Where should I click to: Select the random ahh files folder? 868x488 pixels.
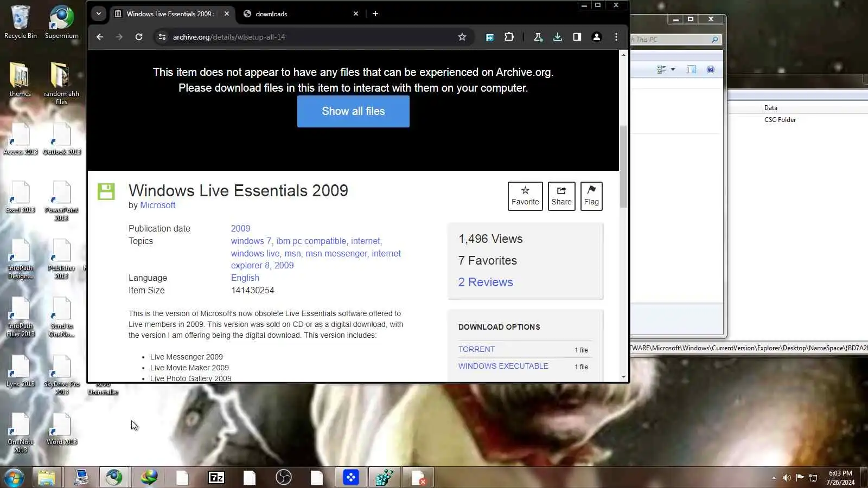coord(61,84)
